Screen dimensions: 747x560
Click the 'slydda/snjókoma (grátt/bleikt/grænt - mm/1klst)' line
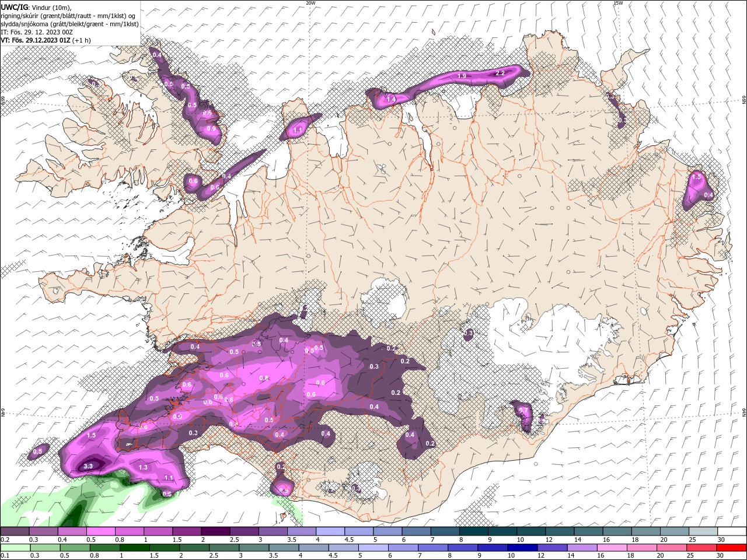69,24
